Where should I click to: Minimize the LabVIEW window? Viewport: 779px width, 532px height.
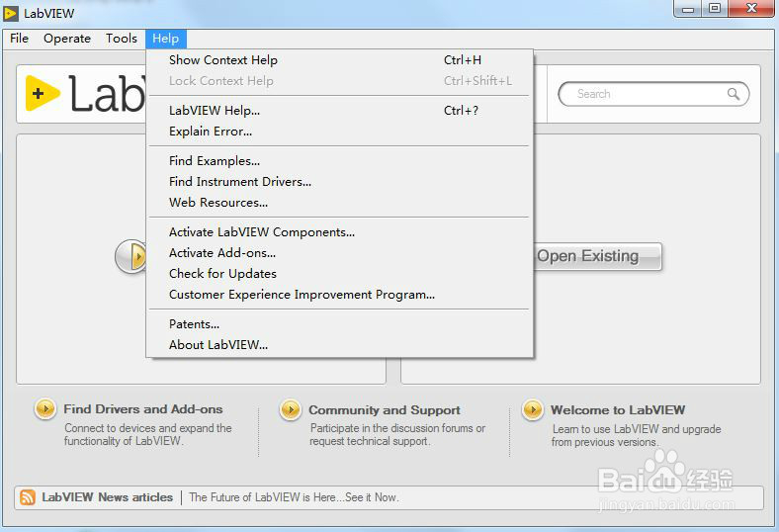point(688,9)
